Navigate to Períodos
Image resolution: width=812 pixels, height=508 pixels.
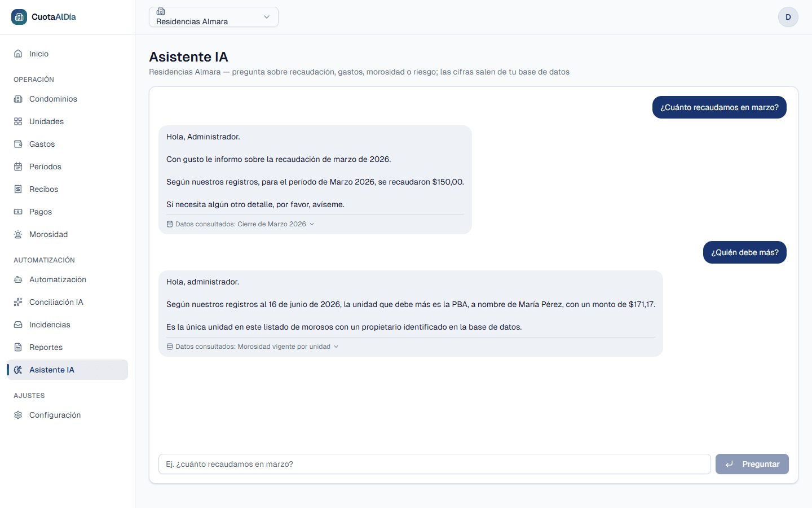click(68, 167)
